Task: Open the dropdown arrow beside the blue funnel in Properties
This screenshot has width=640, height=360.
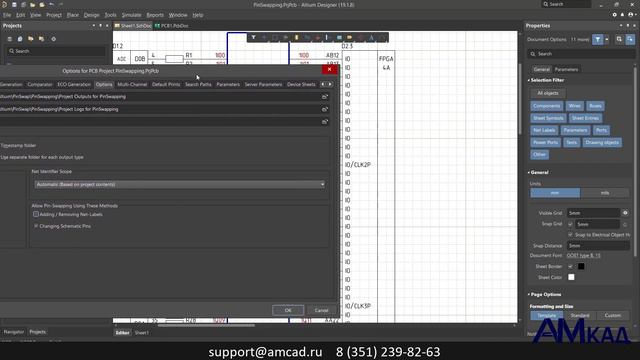Action: click(607, 40)
